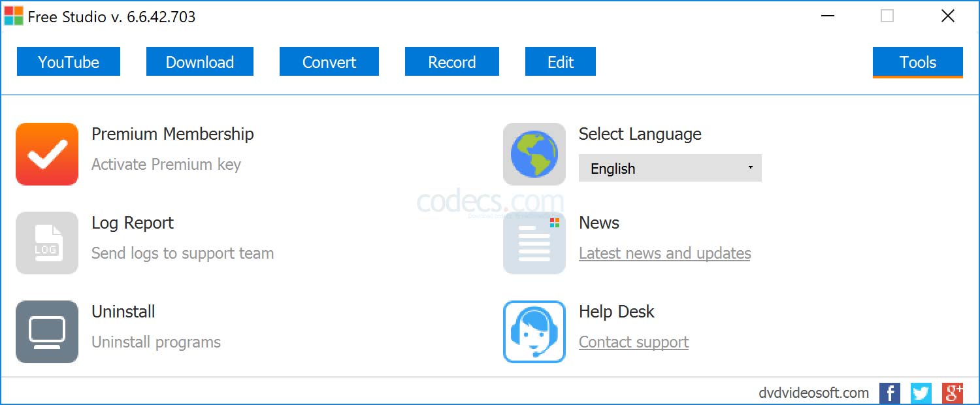
Task: Click the Free Studio logo in title bar
Action: click(14, 16)
